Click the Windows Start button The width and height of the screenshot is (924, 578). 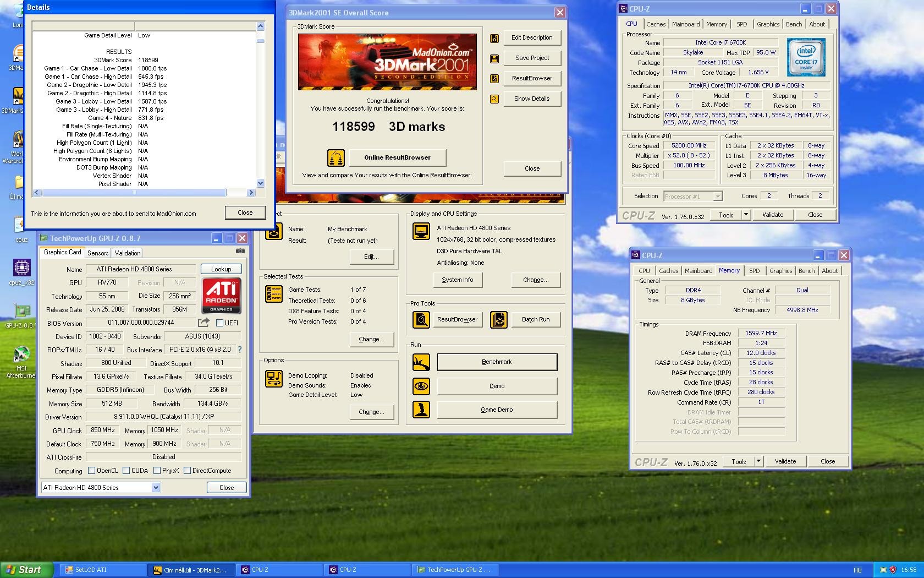click(28, 570)
